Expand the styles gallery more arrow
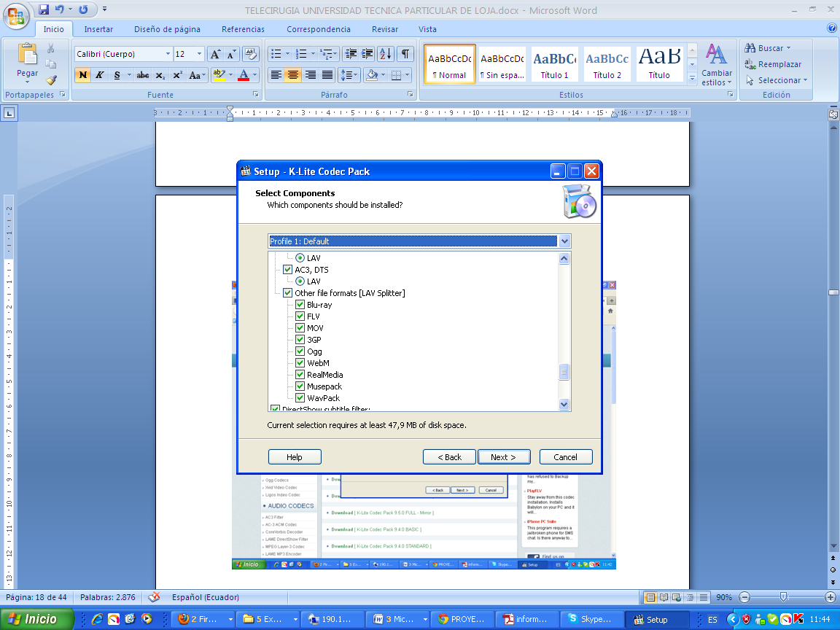The width and height of the screenshot is (840, 630). coord(692,78)
